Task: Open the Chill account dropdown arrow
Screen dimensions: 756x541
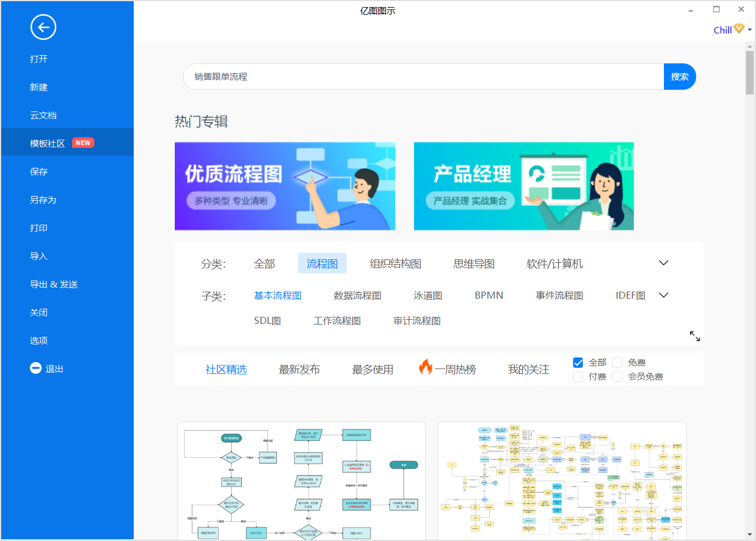Action: 750,30
